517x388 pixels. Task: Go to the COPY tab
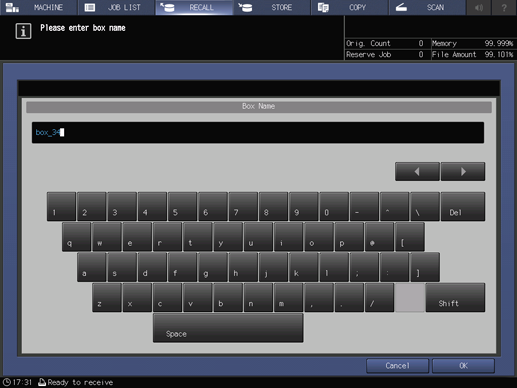tap(350, 7)
